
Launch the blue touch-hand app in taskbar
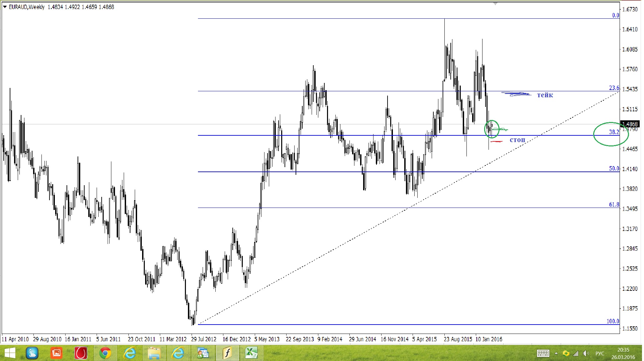[32, 353]
